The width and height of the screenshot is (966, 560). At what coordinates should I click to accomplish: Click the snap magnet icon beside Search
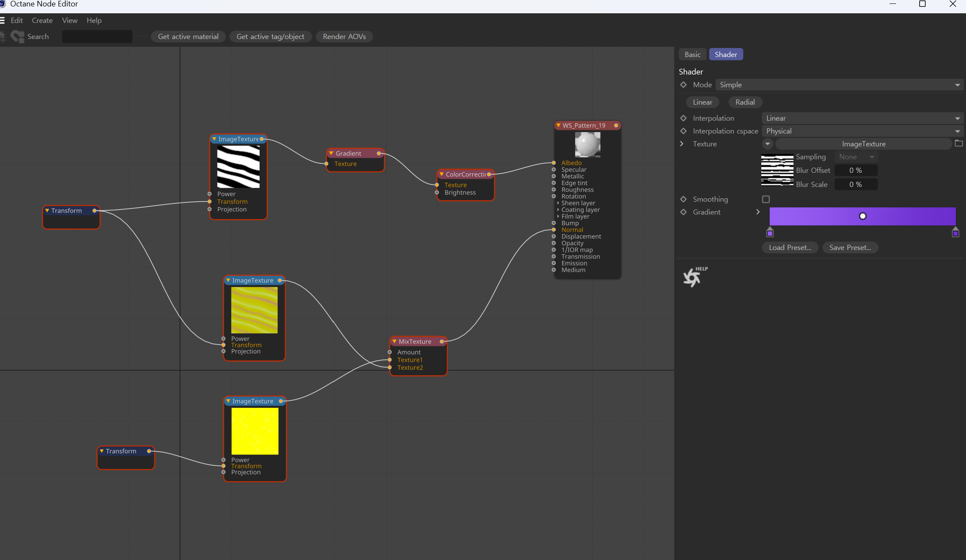coord(18,36)
